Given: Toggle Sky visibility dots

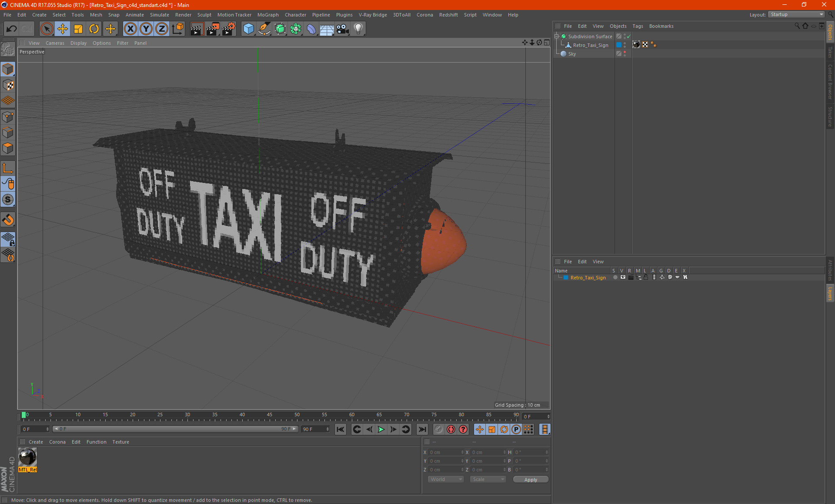Looking at the screenshot, I should pyautogui.click(x=625, y=54).
